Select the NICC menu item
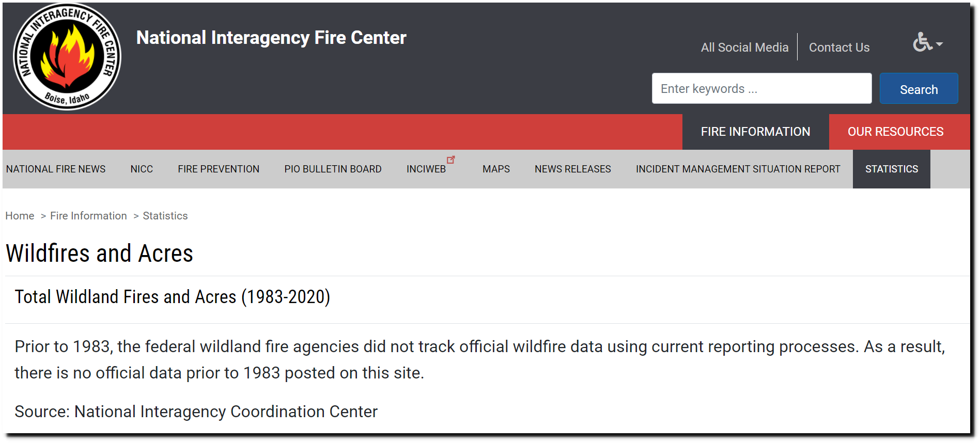This screenshot has height=443, width=980. (142, 169)
